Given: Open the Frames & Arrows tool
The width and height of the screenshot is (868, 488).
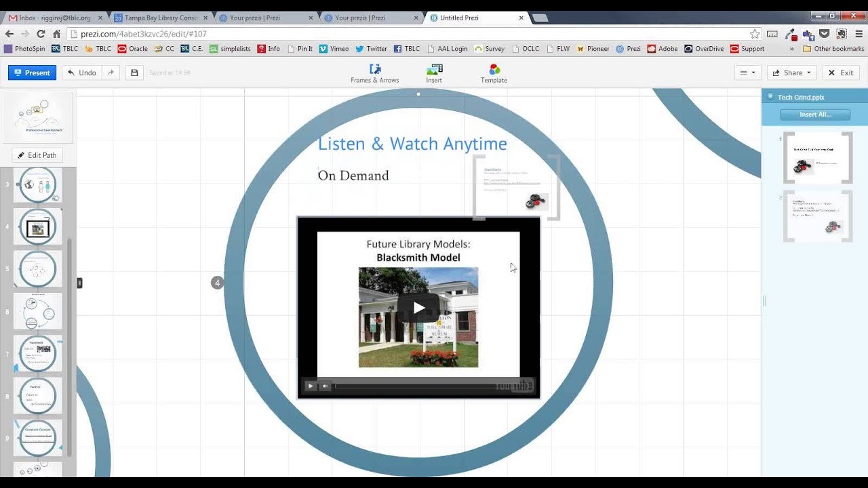Looking at the screenshot, I should [374, 73].
